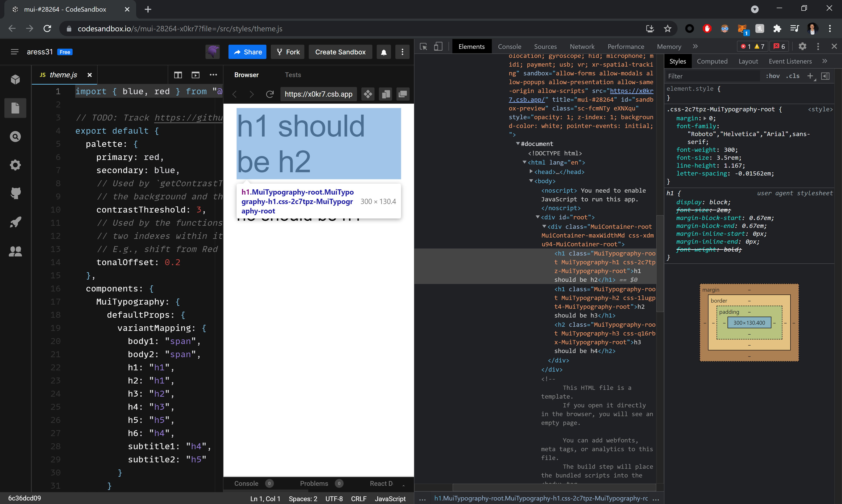Viewport: 842px width, 504px height.
Task: Open the search panel in the sidebar
Action: click(x=15, y=137)
